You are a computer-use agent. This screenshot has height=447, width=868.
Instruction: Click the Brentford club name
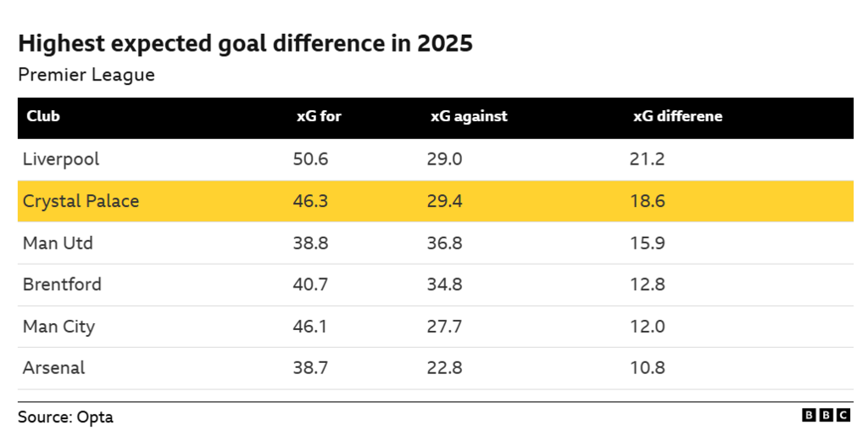pyautogui.click(x=62, y=284)
